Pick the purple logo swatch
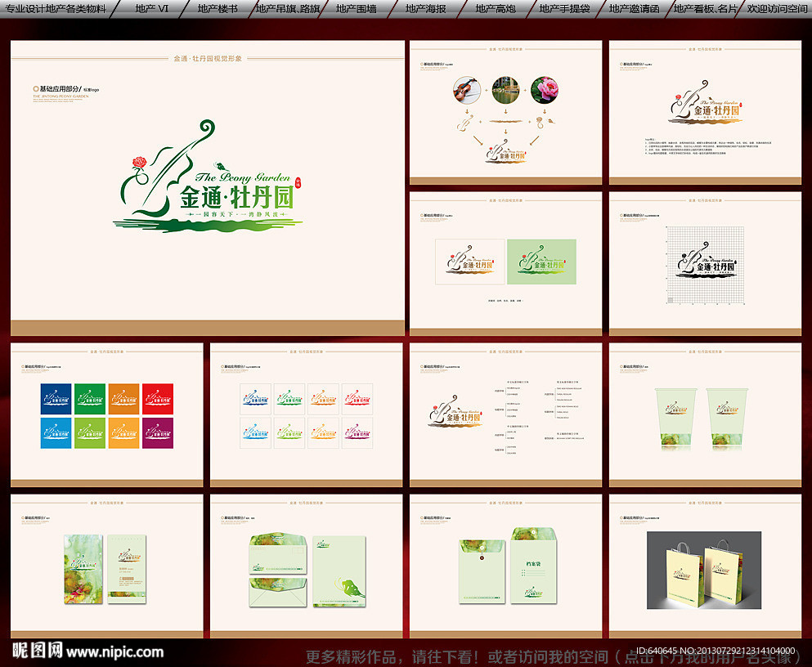812x667 pixels. click(x=158, y=432)
